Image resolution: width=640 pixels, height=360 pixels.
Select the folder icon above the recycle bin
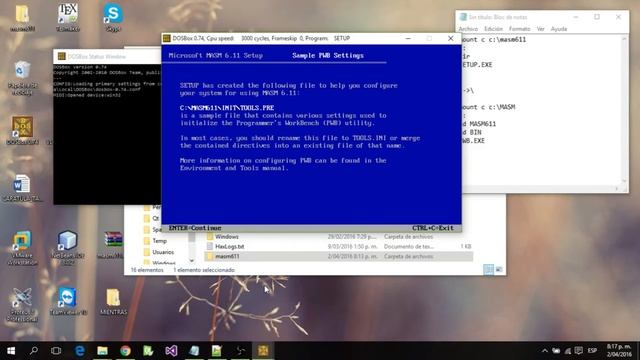pyautogui.click(x=22, y=18)
